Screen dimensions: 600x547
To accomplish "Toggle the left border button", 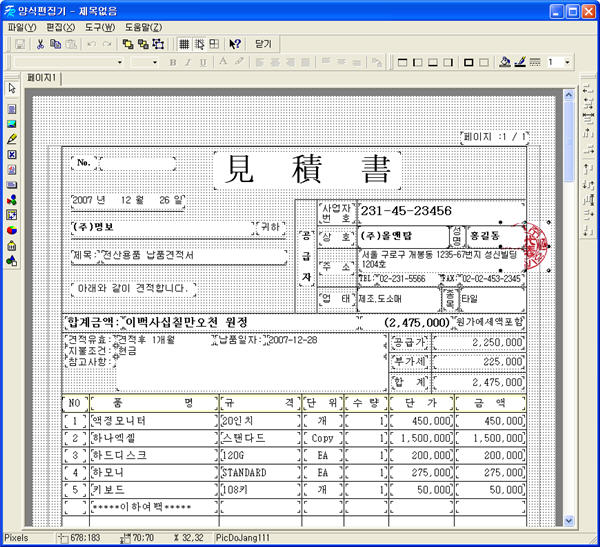I will [x=417, y=62].
